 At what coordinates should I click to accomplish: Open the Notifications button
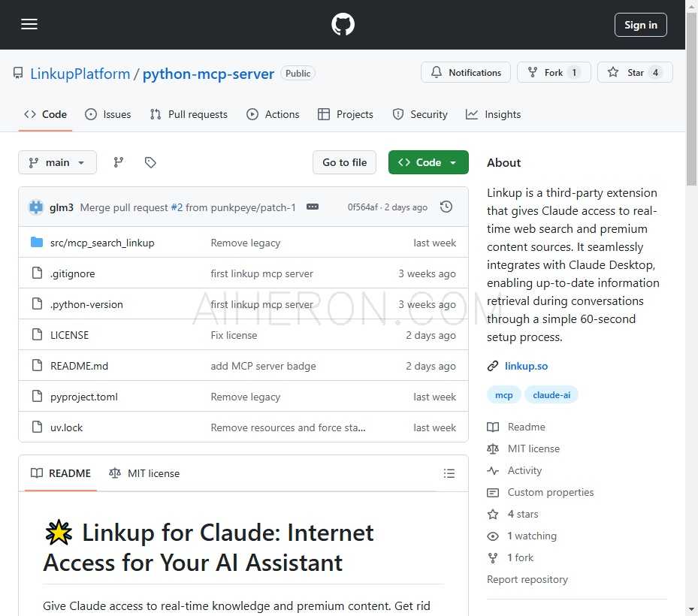point(466,73)
